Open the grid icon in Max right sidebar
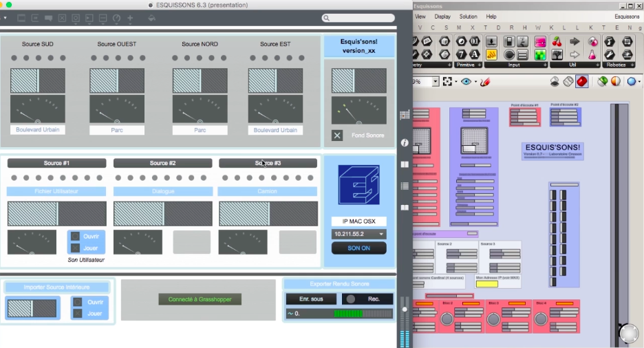The width and height of the screenshot is (644, 348). (405, 116)
